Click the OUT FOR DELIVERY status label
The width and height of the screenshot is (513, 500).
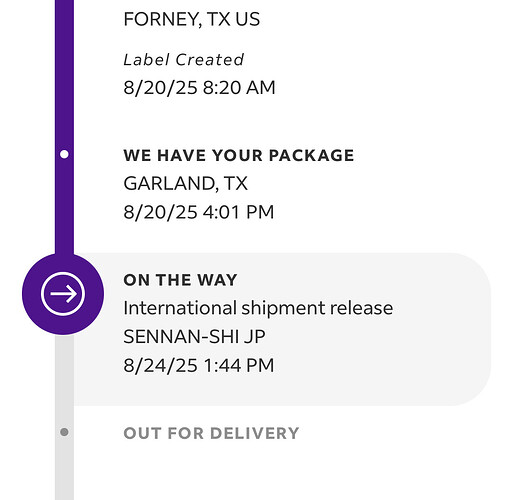point(211,433)
